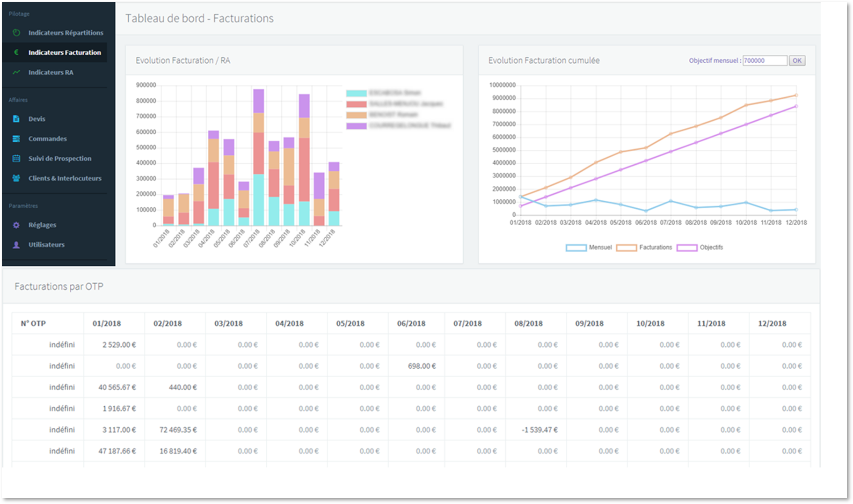Click the euro icon beside Indicateurs Facturation
The width and height of the screenshot is (853, 504).
16,52
